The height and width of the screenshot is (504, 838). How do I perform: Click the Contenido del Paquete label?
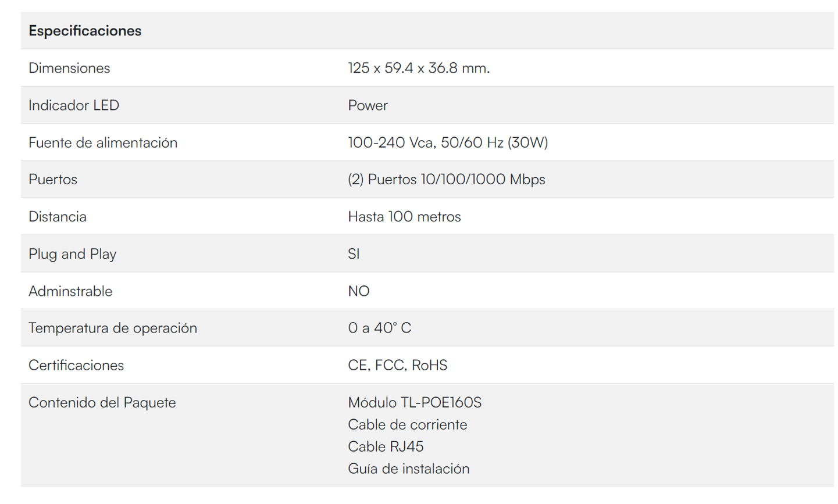(x=102, y=402)
